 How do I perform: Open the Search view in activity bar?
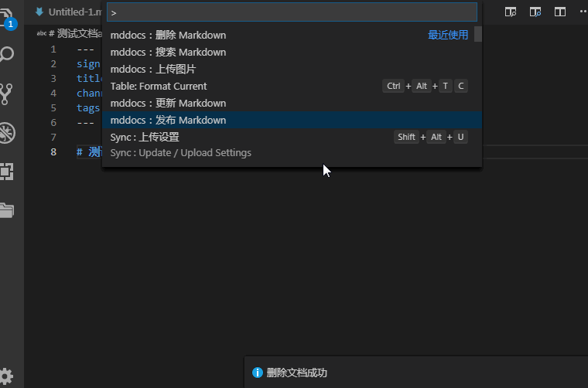pos(6,55)
